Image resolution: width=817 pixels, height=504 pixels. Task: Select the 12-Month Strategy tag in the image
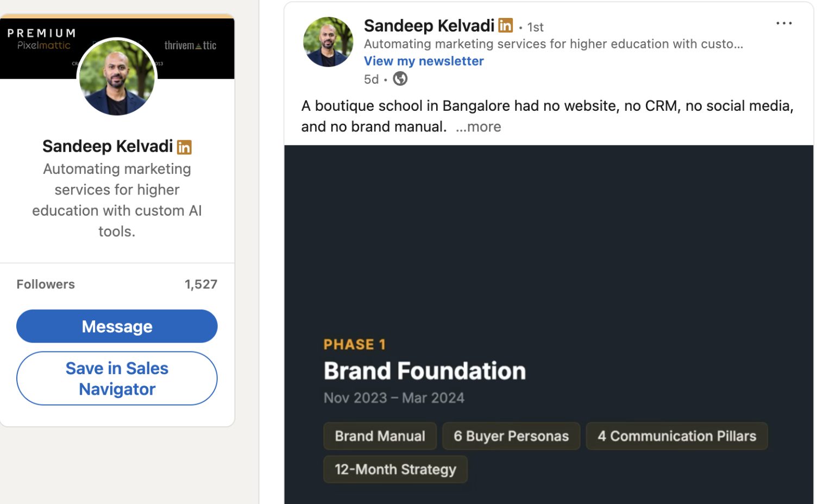click(x=395, y=469)
